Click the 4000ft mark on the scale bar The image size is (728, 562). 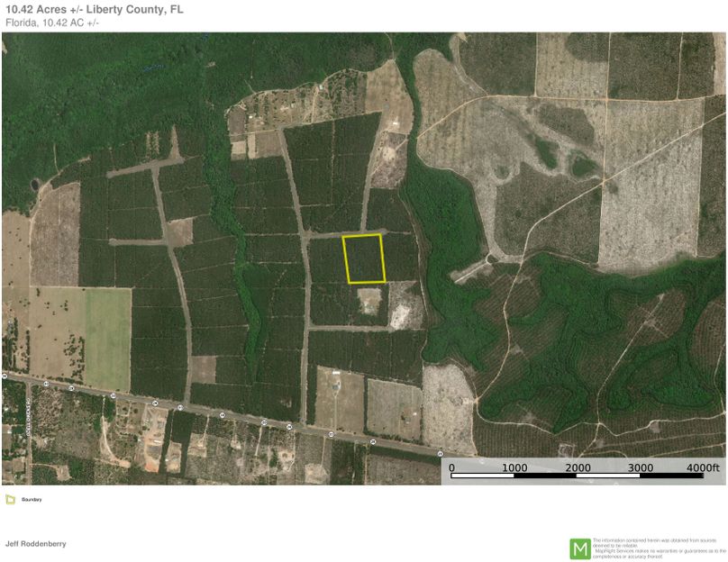pyautogui.click(x=702, y=467)
